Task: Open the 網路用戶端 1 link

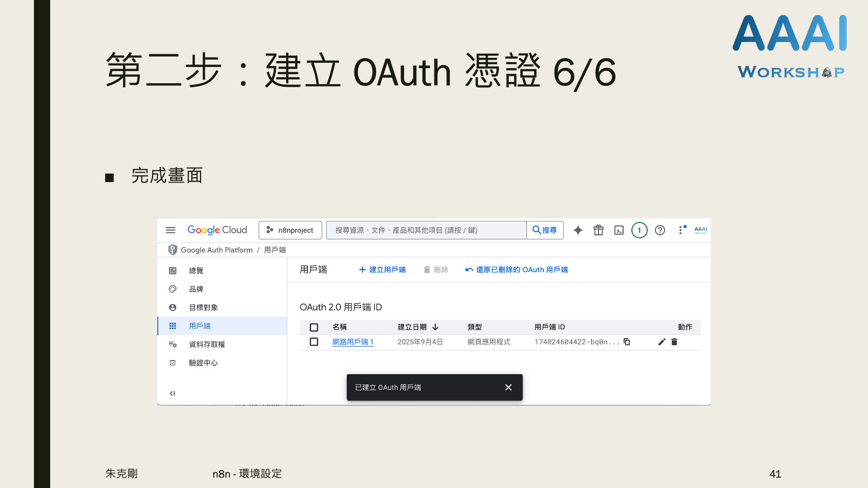Action: point(353,342)
